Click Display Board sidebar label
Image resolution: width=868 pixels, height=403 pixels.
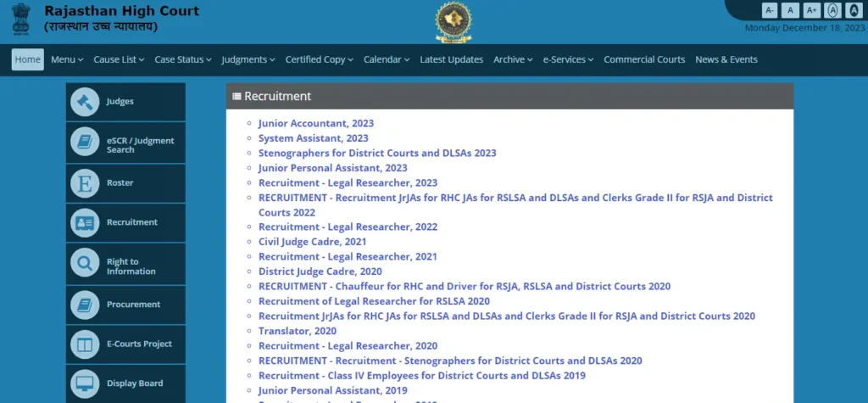135,383
